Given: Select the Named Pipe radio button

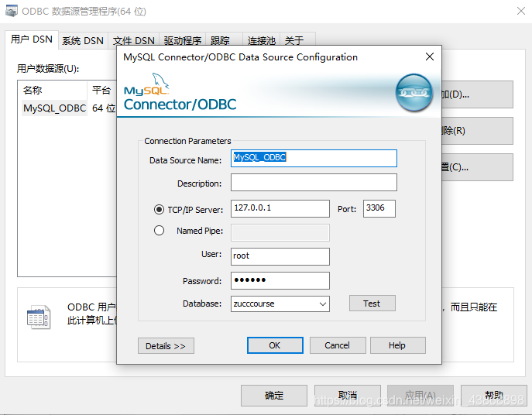Looking at the screenshot, I should tap(159, 231).
